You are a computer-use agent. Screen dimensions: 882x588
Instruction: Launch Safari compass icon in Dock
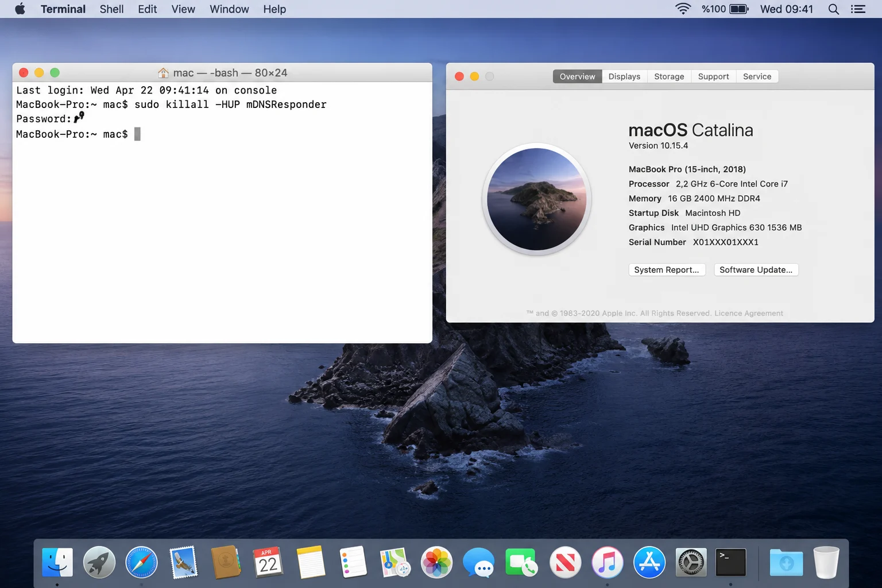141,562
